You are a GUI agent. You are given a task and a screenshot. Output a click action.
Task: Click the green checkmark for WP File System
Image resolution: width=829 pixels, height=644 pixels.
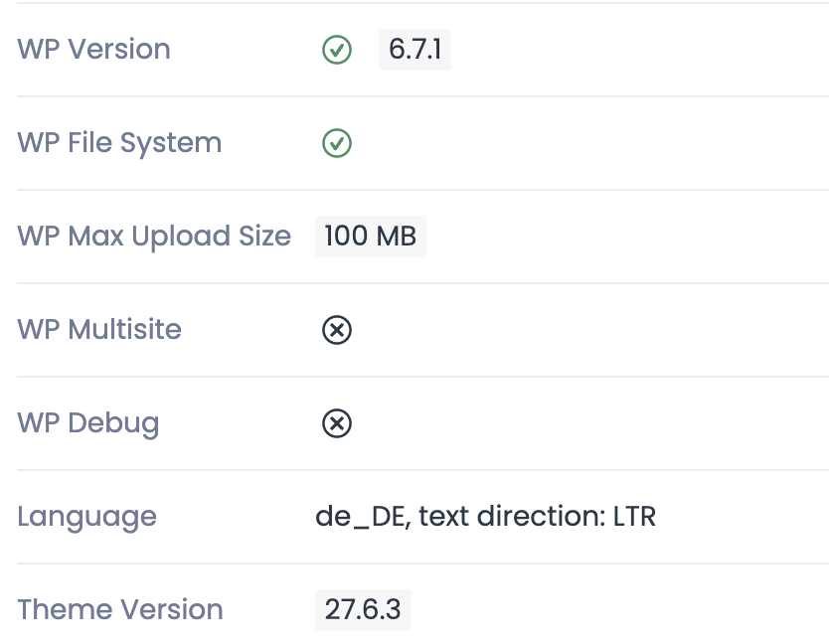337,143
